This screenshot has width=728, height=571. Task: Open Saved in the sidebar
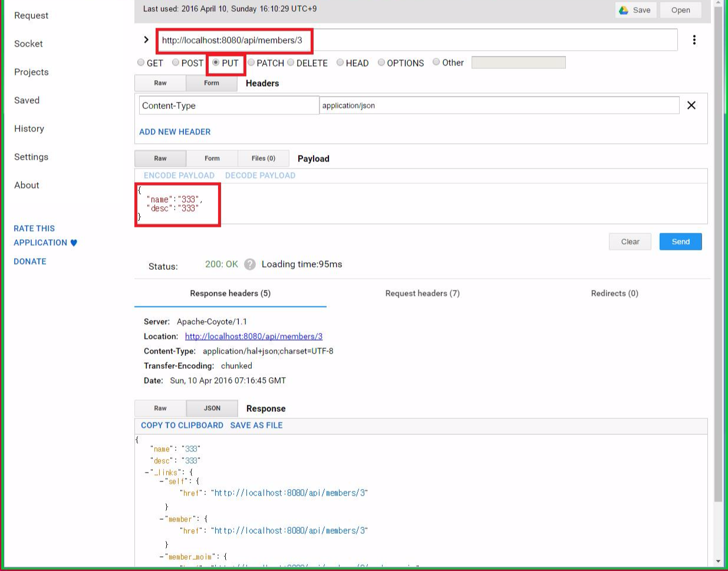coord(27,100)
